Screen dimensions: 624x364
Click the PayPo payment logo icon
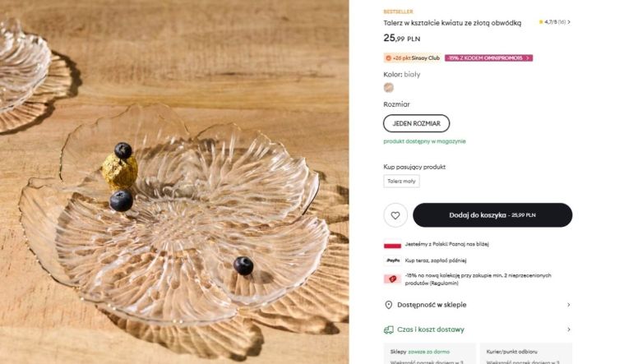pos(393,260)
